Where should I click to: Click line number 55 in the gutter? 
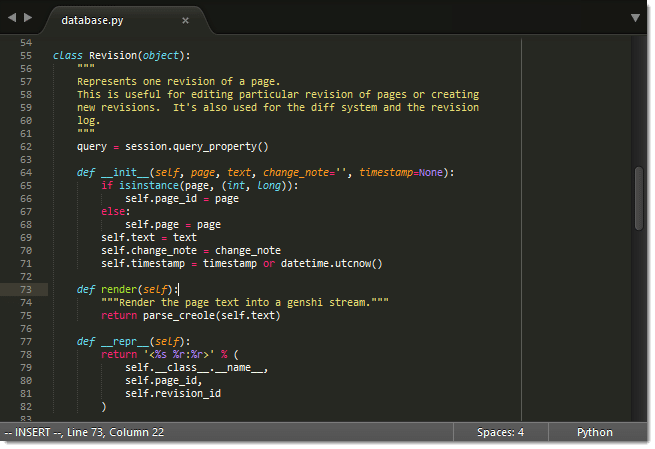(26, 56)
